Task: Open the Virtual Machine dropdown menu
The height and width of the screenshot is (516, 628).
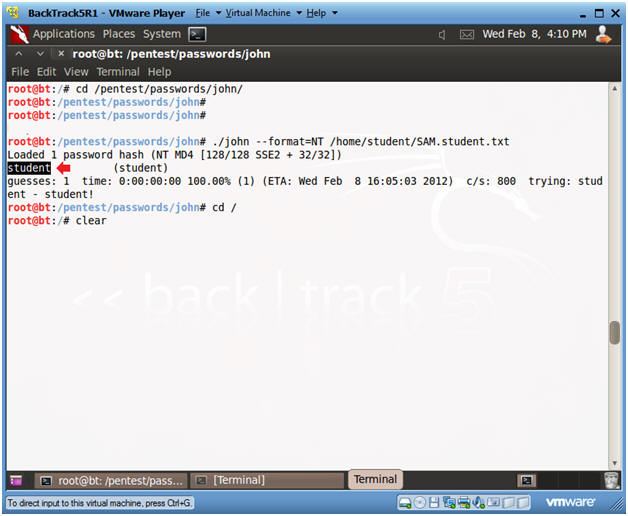Action: [263, 13]
